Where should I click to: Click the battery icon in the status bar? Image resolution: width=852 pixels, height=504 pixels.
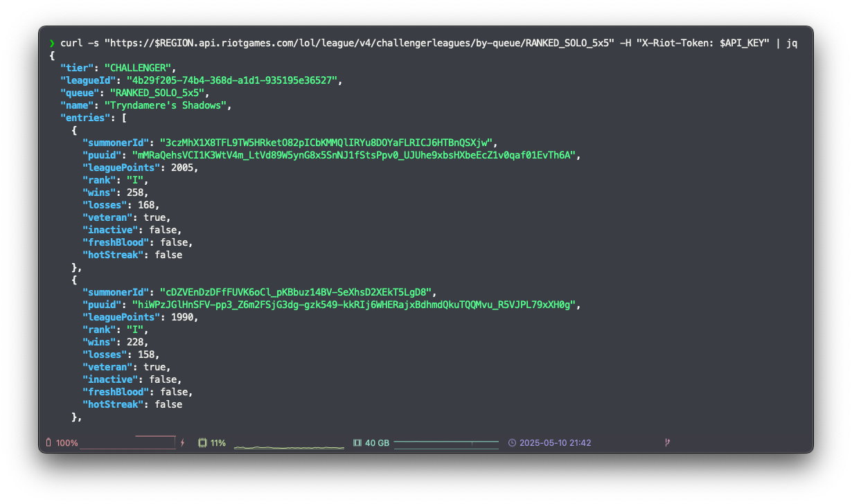[48, 442]
